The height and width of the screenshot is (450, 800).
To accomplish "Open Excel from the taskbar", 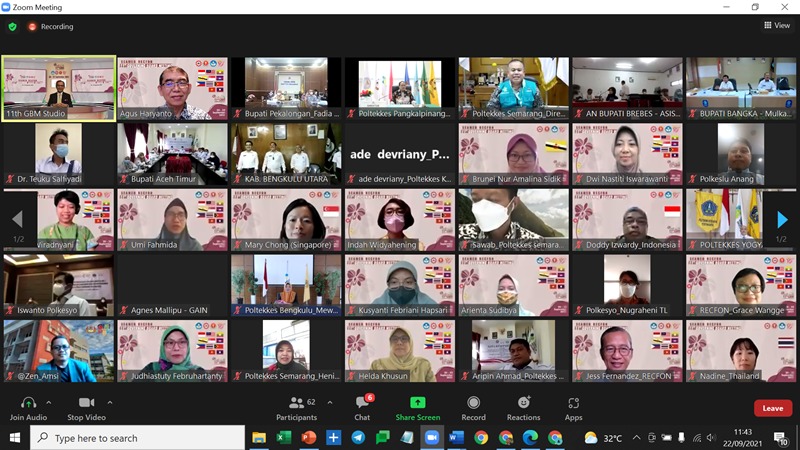I will (284, 438).
